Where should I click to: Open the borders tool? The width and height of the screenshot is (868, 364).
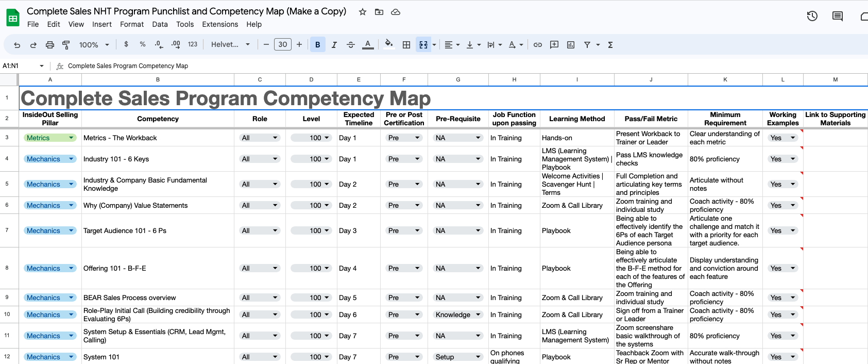point(406,45)
